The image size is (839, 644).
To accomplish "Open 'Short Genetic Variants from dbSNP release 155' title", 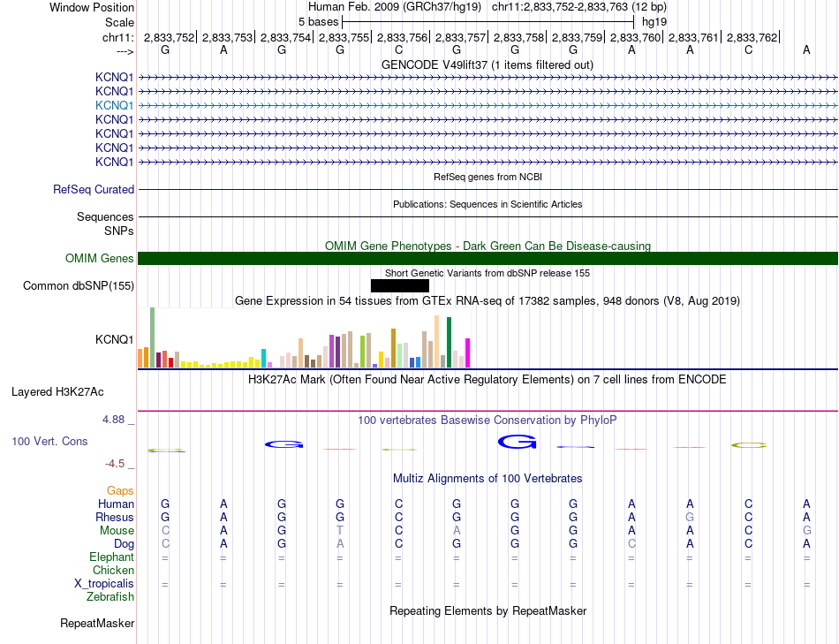I will (x=488, y=273).
